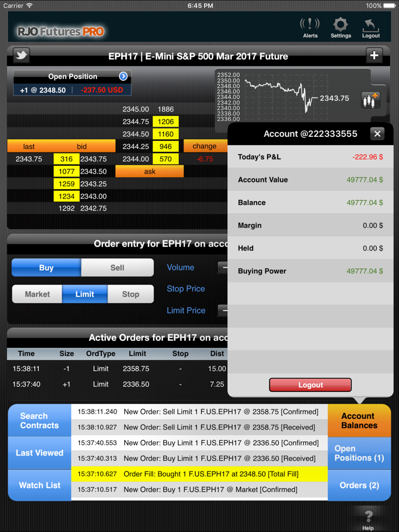Tap the Twitter bird icon
Image resolution: width=399 pixels, height=532 pixels.
coord(21,55)
